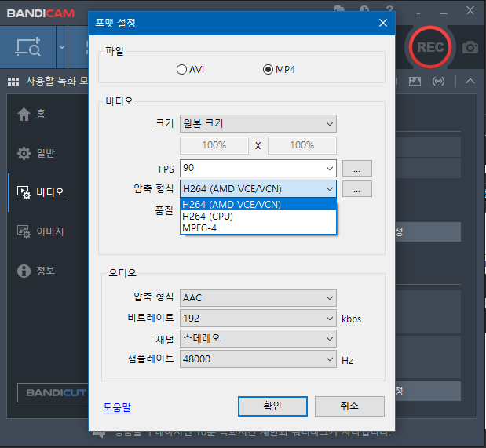Viewport: 486px width, 448px height.
Task: Click the screen recording mode icon
Action: coord(28,47)
